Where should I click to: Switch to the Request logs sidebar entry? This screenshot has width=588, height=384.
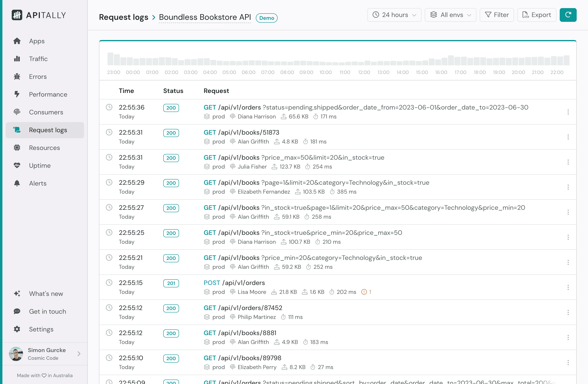click(x=48, y=130)
